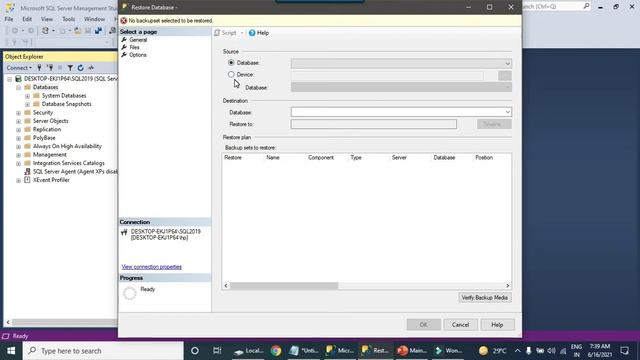Open the Script dropdown arrow
This screenshot has width=640, height=360.
click(x=242, y=33)
